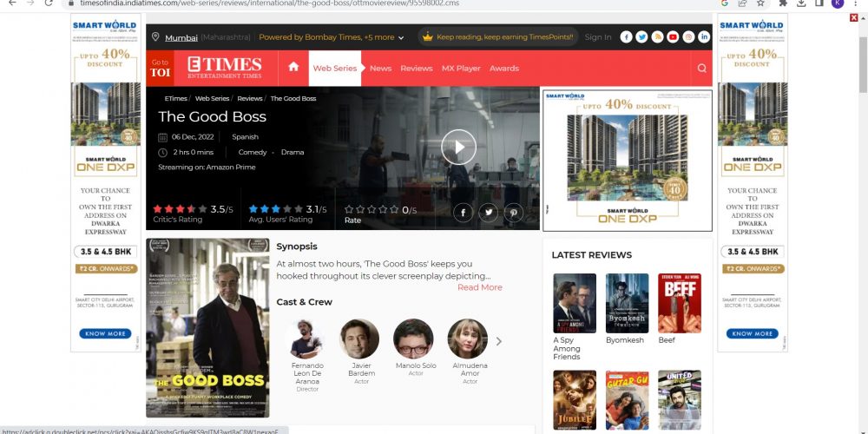Rate the movie three stars

pos(372,209)
